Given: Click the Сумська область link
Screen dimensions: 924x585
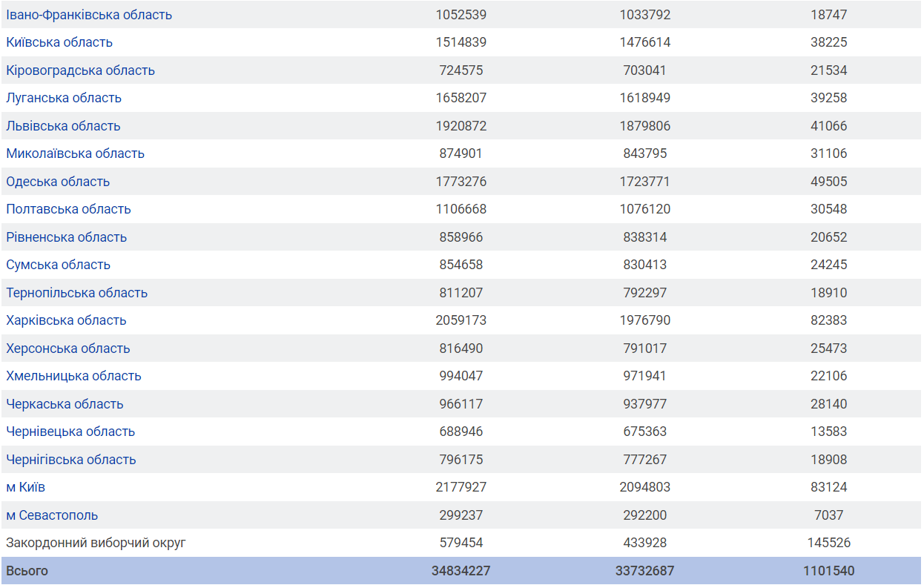Looking at the screenshot, I should [58, 265].
